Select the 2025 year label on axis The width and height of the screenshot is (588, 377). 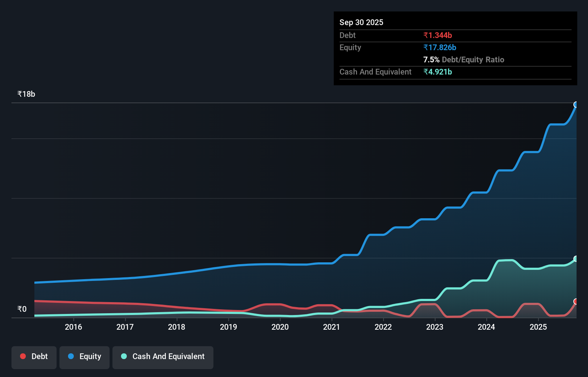[x=539, y=327]
